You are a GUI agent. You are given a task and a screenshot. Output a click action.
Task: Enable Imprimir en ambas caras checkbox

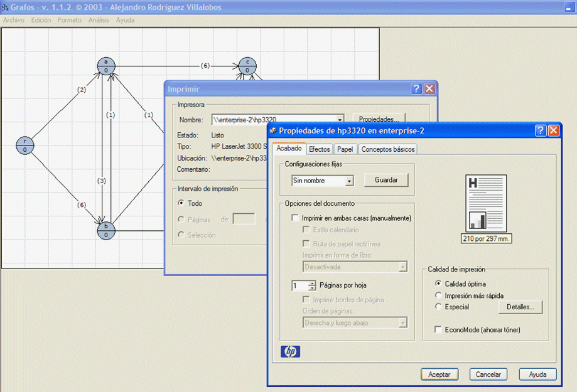tap(296, 218)
